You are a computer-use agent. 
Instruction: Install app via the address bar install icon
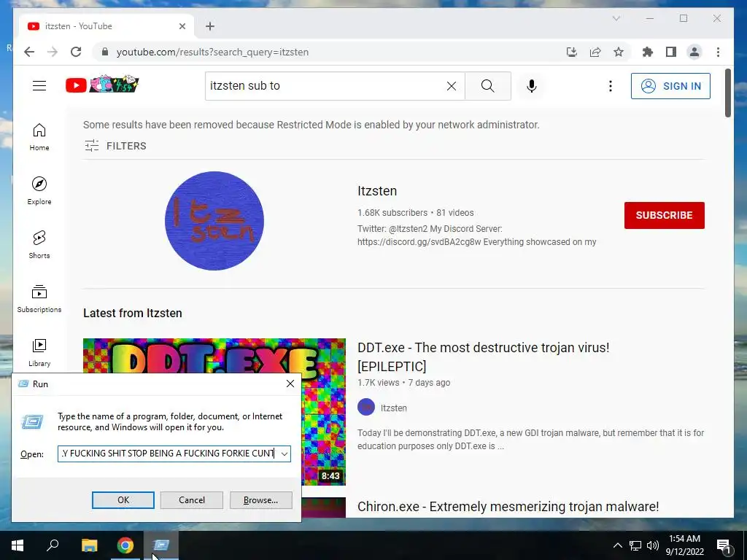(572, 52)
